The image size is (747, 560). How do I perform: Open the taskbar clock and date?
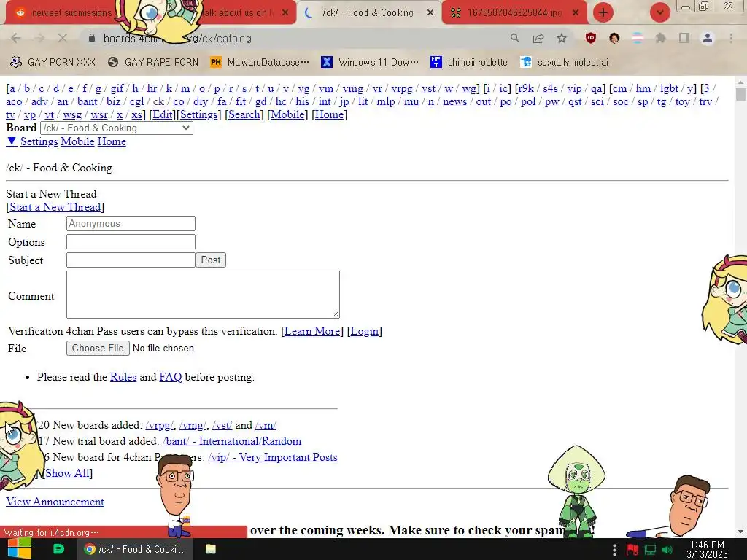tap(707, 550)
